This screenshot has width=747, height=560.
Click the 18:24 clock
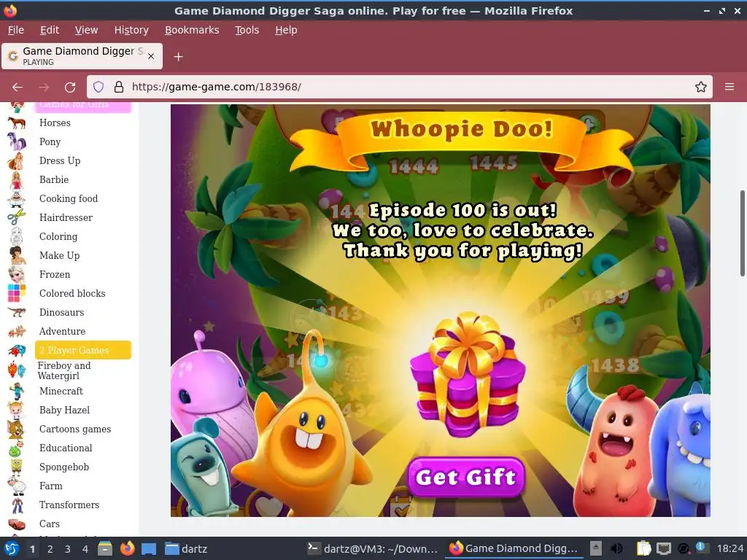[729, 548]
